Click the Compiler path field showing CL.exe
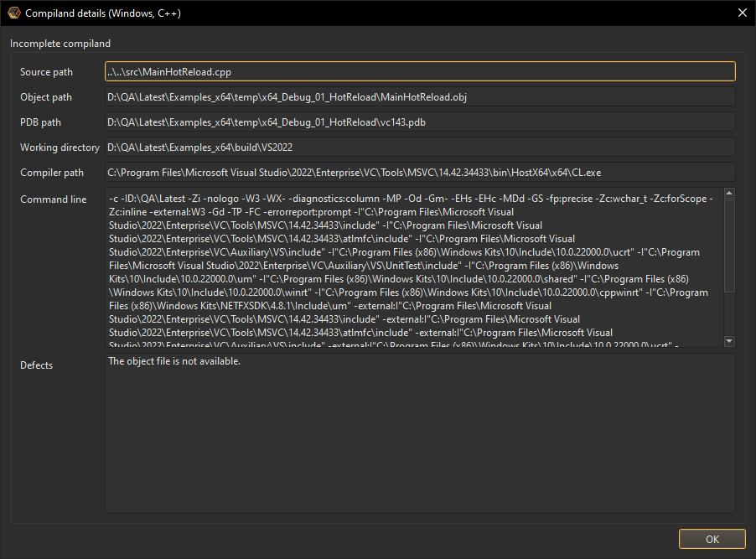The width and height of the screenshot is (756, 559). 420,173
